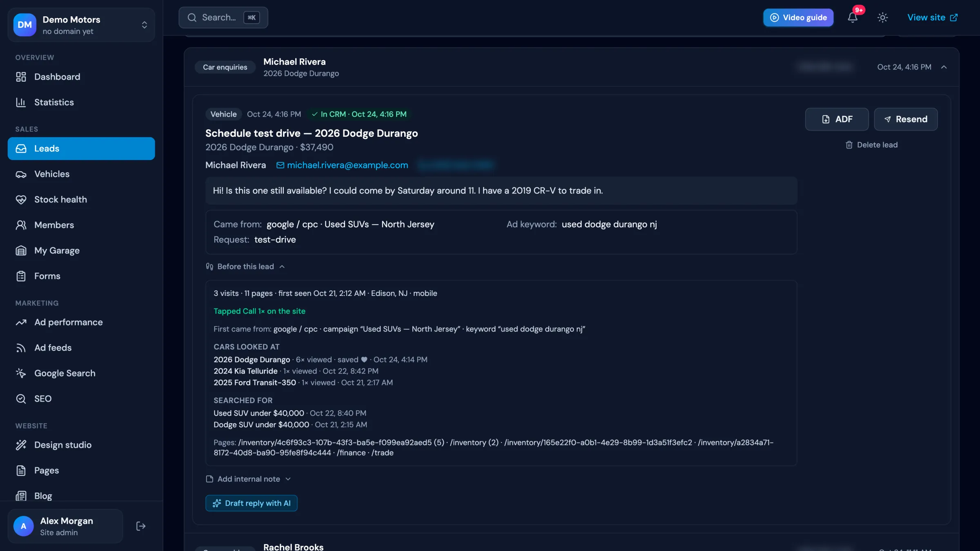
Task: Click the Members people icon
Action: (x=21, y=225)
